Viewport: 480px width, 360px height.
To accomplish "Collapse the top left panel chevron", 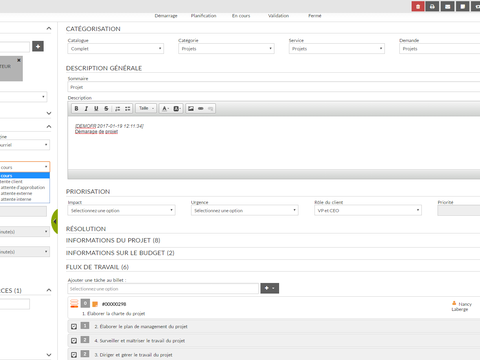I will tap(49, 28).
